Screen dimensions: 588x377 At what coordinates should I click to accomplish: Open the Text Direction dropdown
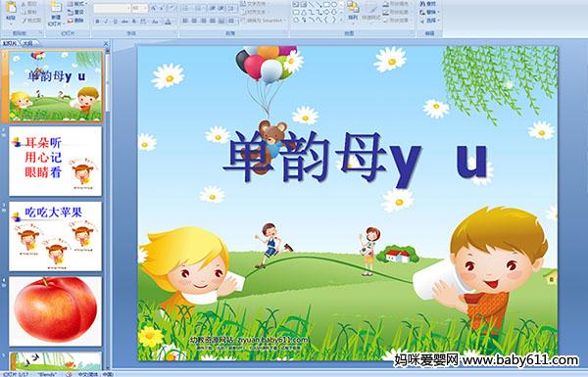point(256,3)
